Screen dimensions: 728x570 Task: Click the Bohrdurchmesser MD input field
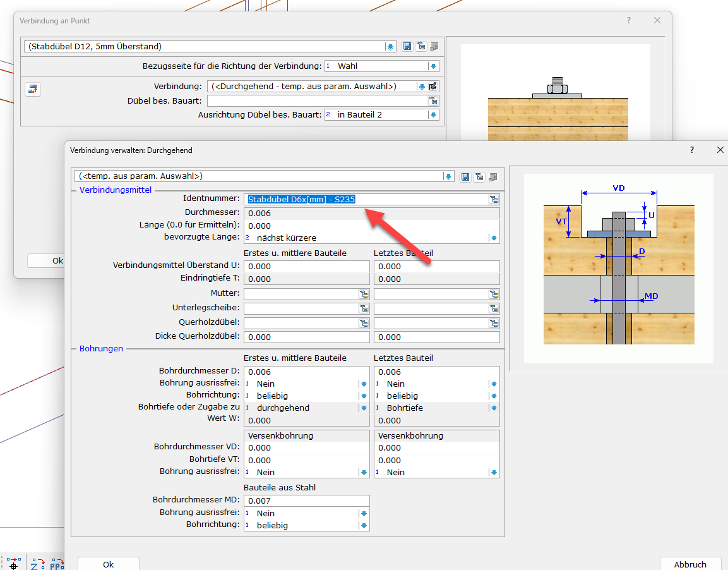tap(306, 501)
